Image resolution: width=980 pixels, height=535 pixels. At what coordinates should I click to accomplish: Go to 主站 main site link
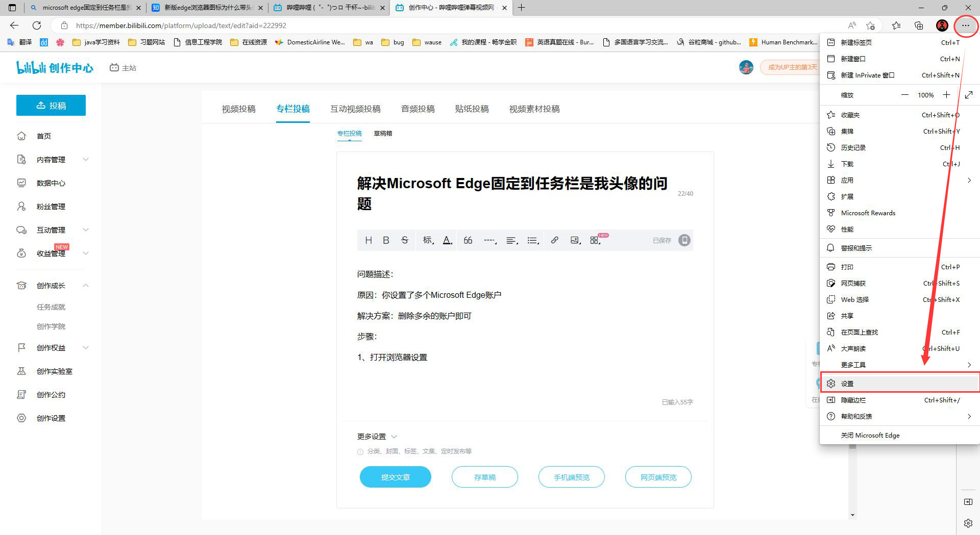(x=123, y=68)
